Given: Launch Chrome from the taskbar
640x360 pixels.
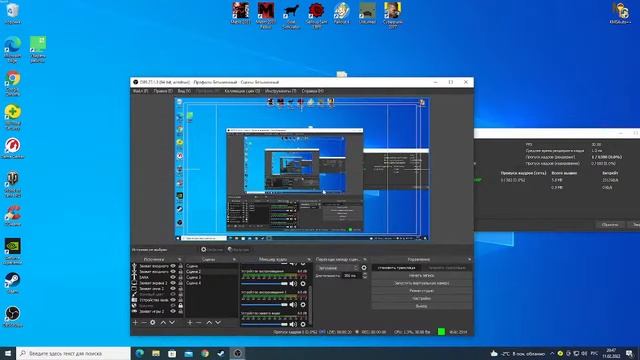Looking at the screenshot, I should [205, 353].
